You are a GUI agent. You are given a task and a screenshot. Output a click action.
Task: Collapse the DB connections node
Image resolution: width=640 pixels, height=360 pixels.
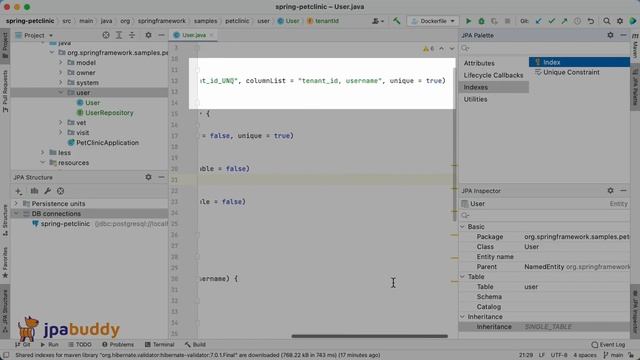click(16, 213)
